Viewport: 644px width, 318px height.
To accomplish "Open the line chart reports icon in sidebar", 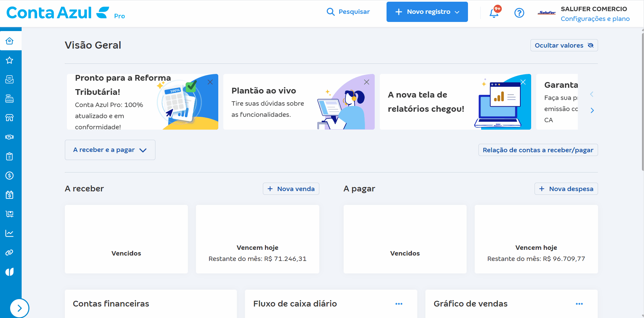I will pyautogui.click(x=9, y=233).
